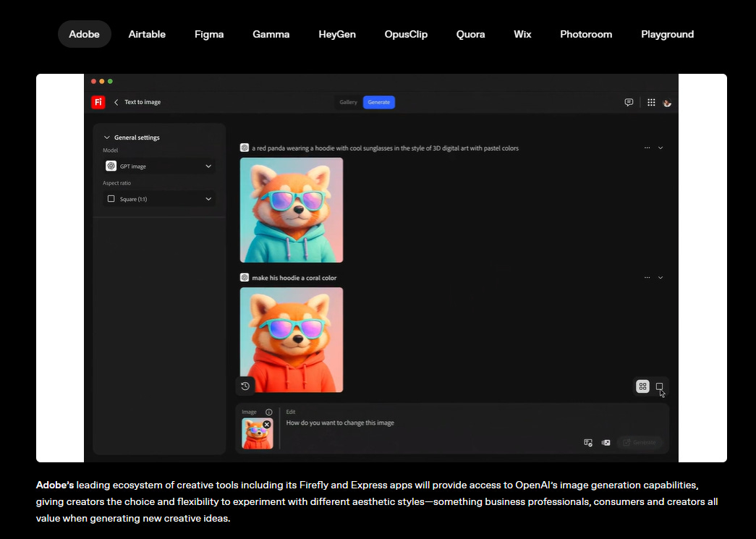
Task: Click the square icon in the Aspect ratio field
Action: (x=111, y=199)
